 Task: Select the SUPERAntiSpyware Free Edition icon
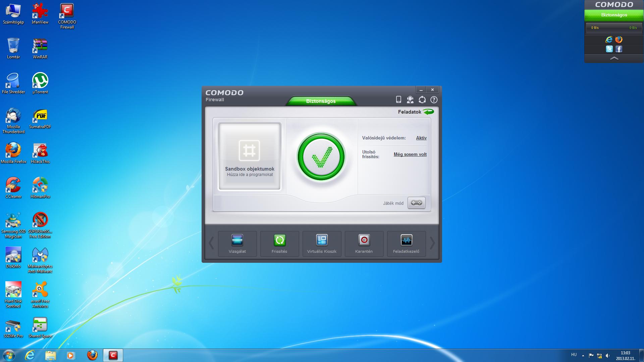[x=40, y=225]
